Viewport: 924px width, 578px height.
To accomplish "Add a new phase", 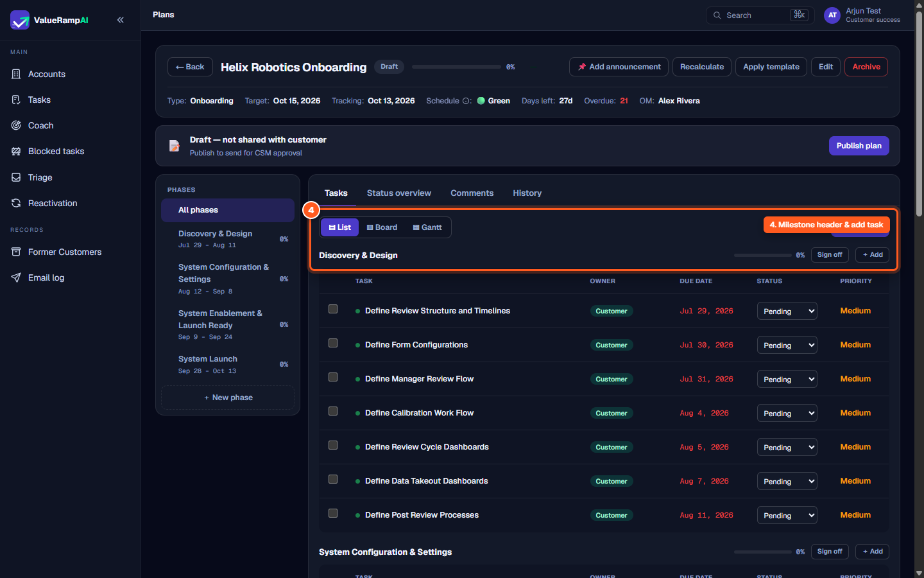I will coord(228,398).
